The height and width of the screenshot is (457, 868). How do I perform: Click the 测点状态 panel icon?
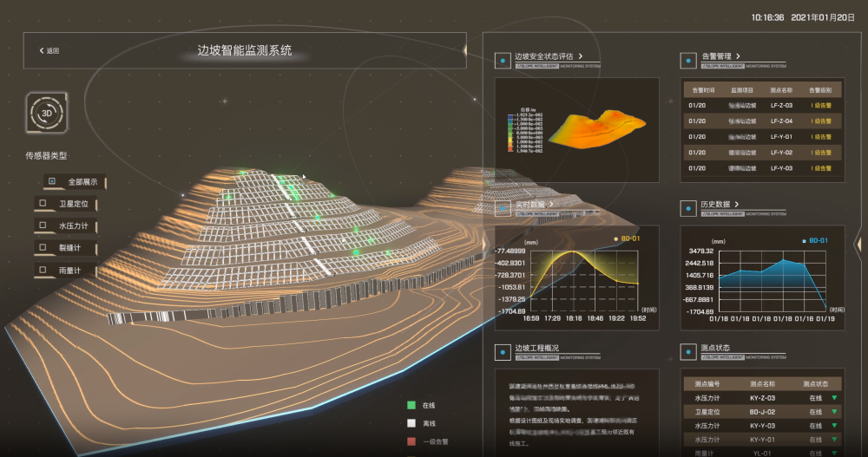687,352
